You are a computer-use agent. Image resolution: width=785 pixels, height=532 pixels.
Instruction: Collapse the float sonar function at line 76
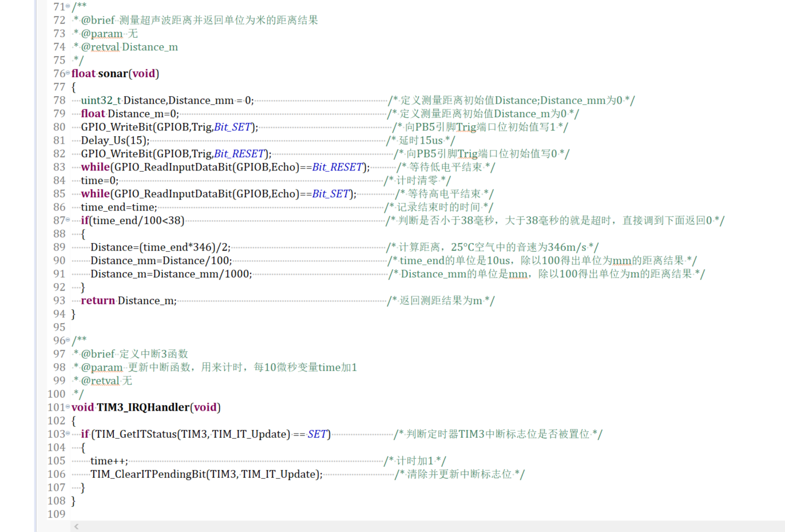coord(68,73)
